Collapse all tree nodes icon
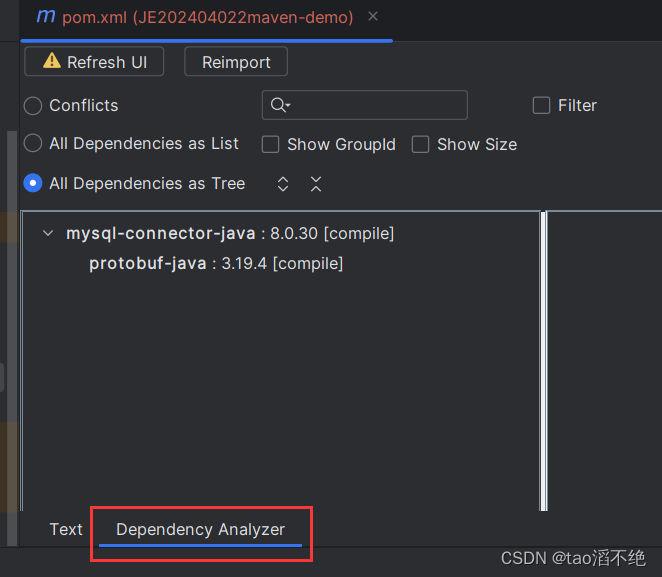The width and height of the screenshot is (662, 577). [316, 184]
